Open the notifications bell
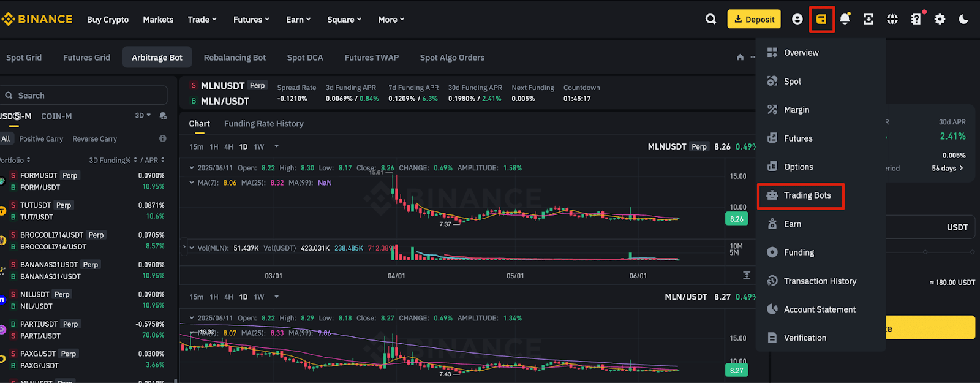The width and height of the screenshot is (980, 383). tap(845, 19)
